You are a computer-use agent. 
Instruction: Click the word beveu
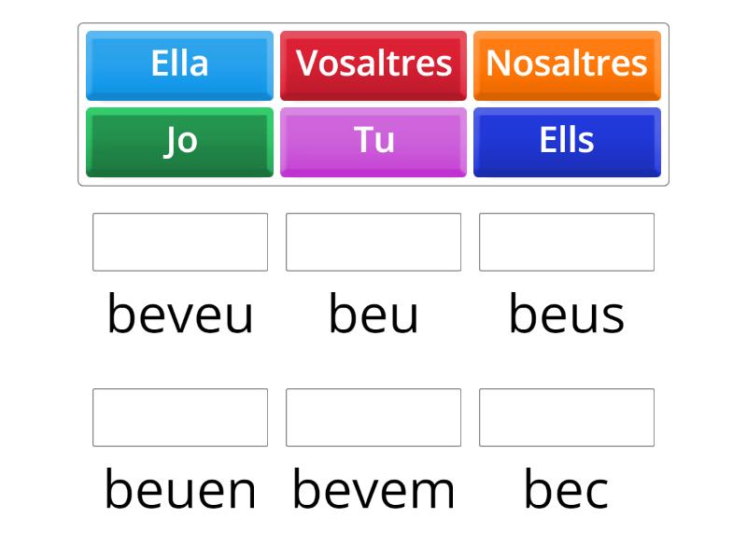tap(180, 315)
